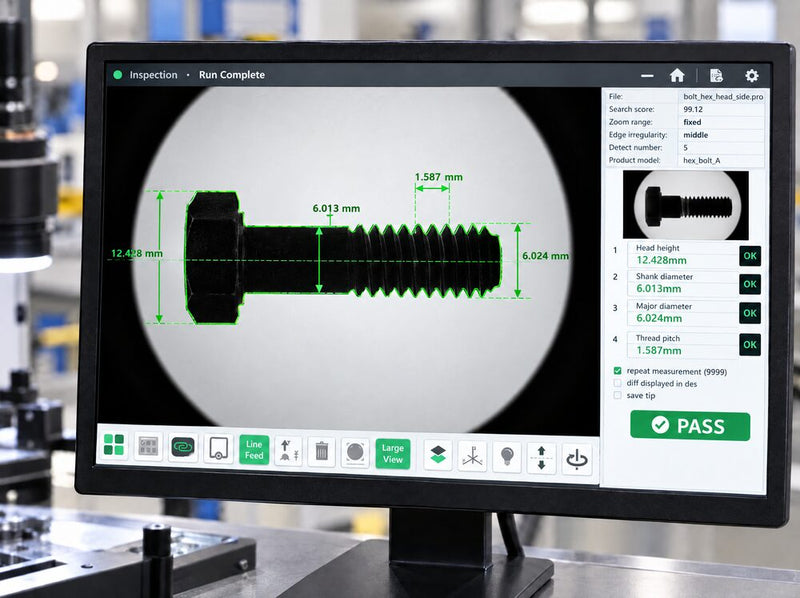The height and width of the screenshot is (598, 800).
Task: Click the 12.428 mm label on image
Action: point(137,254)
